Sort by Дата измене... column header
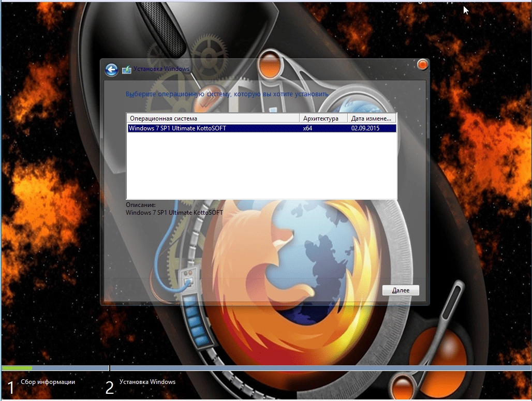Screen dimensions: 532x401 372,118
